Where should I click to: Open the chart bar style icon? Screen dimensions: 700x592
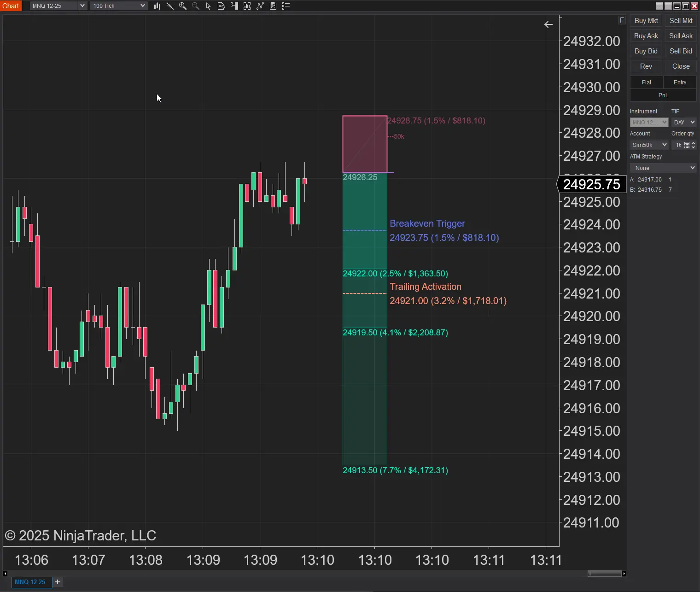157,6
